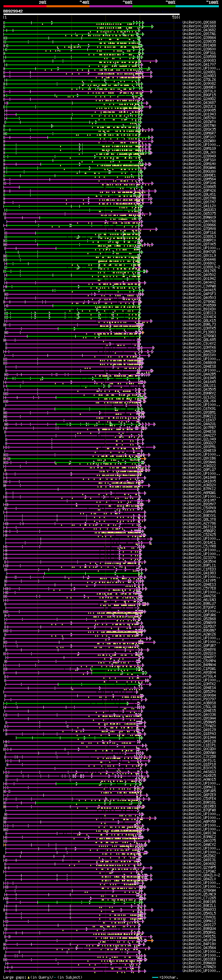Open hit UniRef100_Q43682
Screen dimensions: 222x980
click(x=199, y=30)
